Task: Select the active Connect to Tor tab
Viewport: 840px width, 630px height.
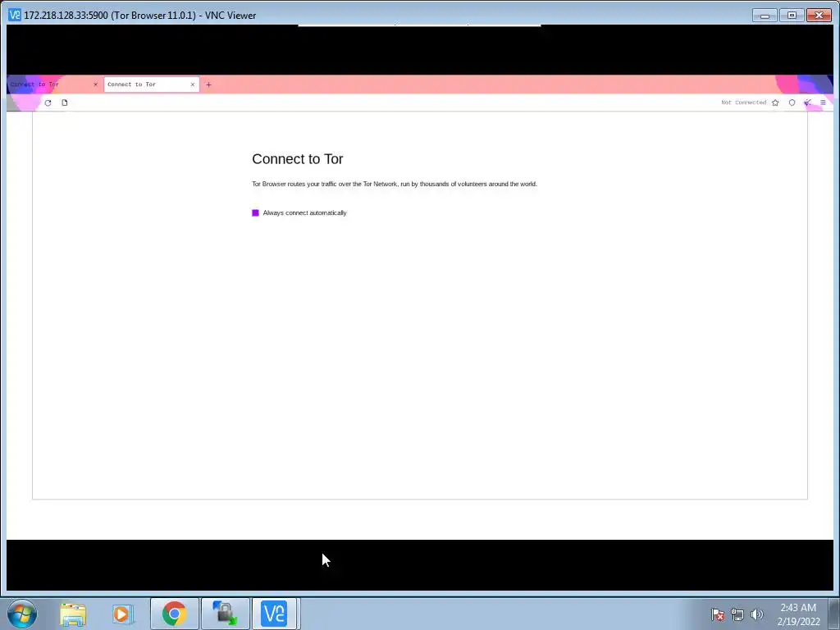Action: pos(152,84)
